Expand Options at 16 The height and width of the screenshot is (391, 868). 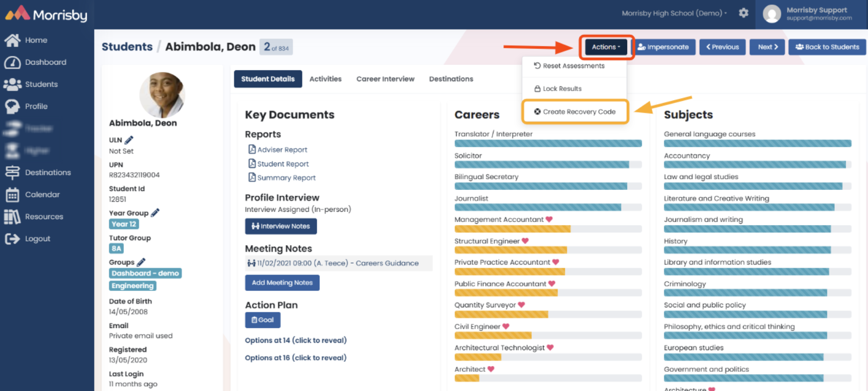[x=296, y=357]
